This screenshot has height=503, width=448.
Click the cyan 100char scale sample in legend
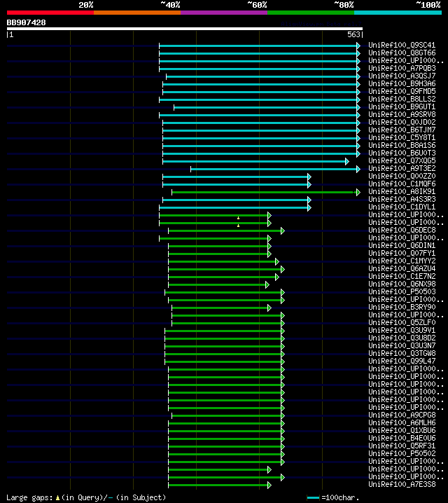click(x=313, y=498)
